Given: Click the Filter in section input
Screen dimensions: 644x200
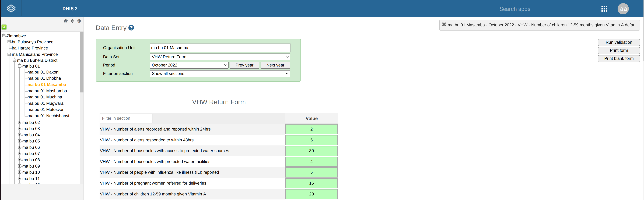Looking at the screenshot, I should pos(126,118).
